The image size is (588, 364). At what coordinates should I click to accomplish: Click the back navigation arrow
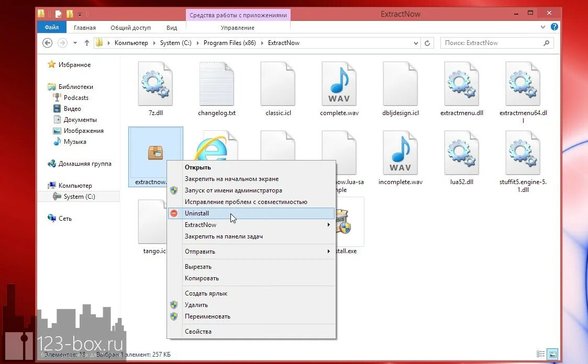pyautogui.click(x=47, y=43)
